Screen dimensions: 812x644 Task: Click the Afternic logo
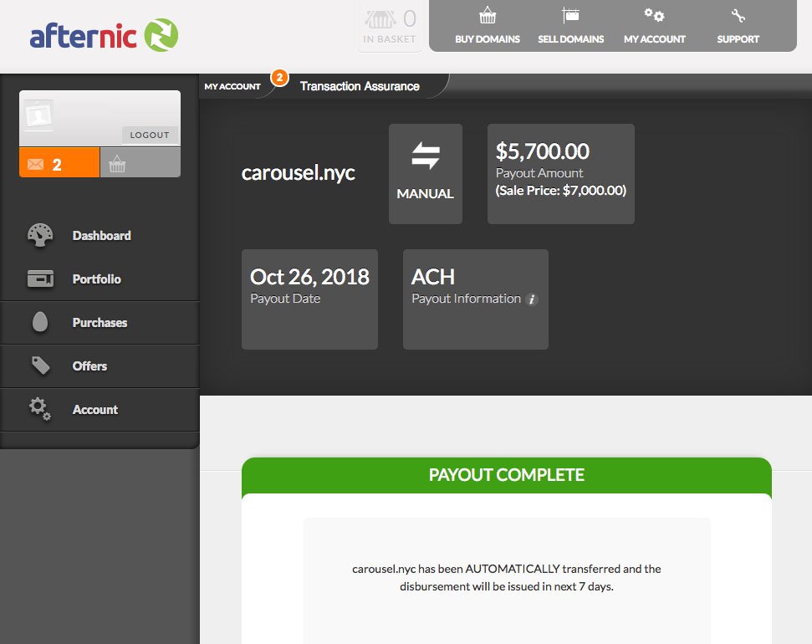point(104,35)
